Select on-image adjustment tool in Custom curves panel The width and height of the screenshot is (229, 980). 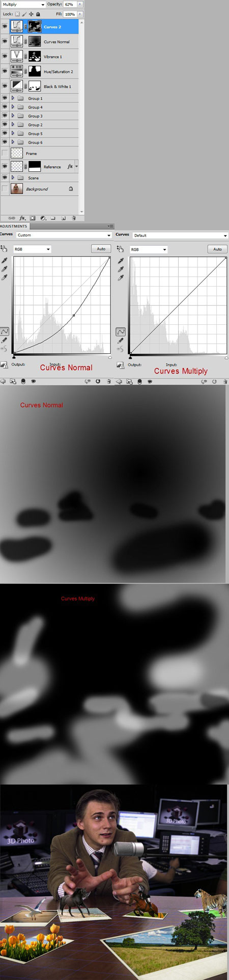pyautogui.click(x=4, y=249)
